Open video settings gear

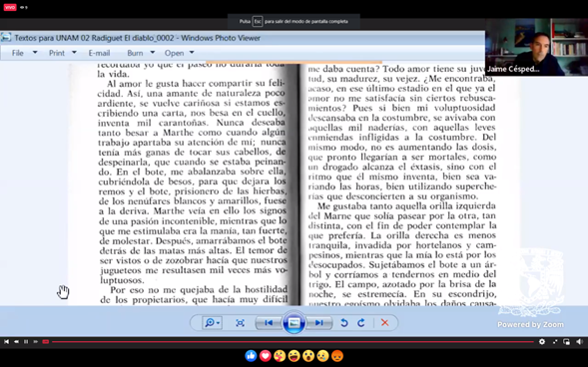coord(542,341)
